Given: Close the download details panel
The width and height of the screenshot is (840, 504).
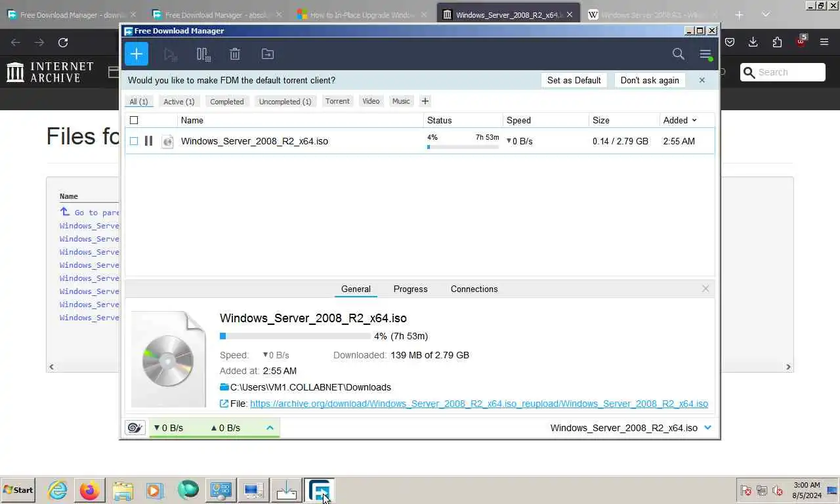Looking at the screenshot, I should tap(705, 289).
